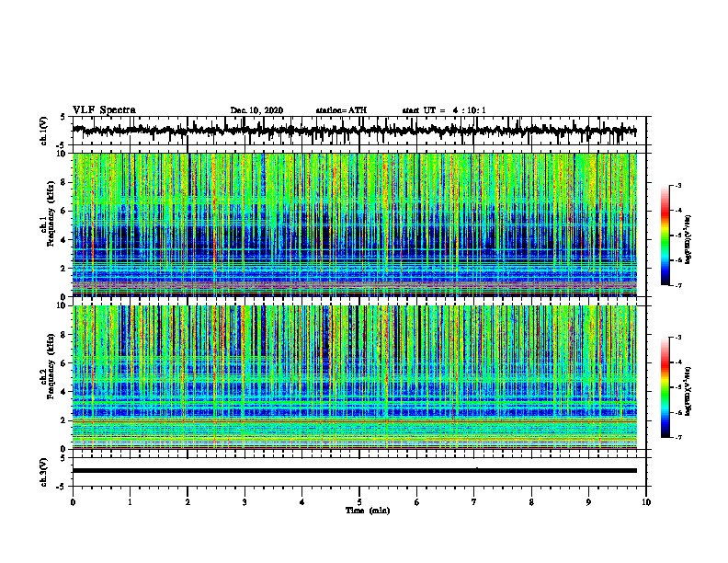Click the "-5" volt tick on ch.3(V) axis
The image size is (728, 563).
coord(62,487)
